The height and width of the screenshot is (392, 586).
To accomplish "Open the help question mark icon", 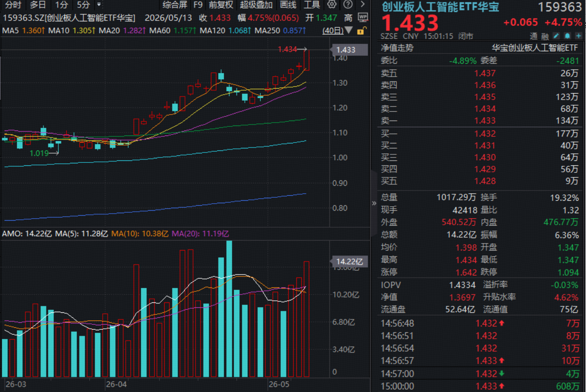I will click(x=348, y=4).
